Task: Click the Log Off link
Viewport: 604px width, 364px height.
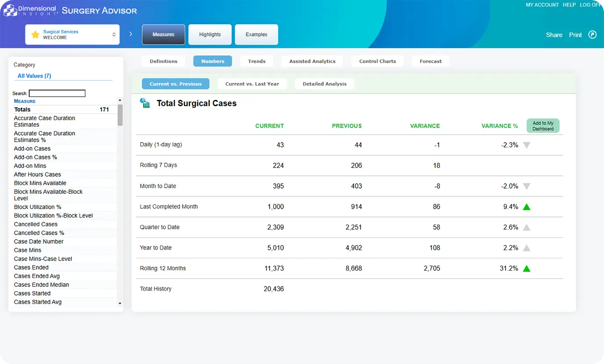Action: (x=590, y=5)
